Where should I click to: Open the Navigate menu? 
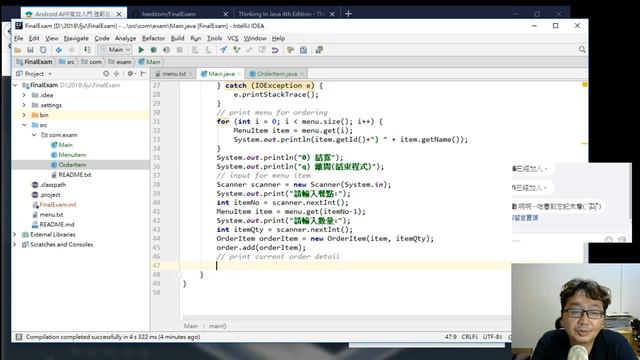tap(76, 38)
